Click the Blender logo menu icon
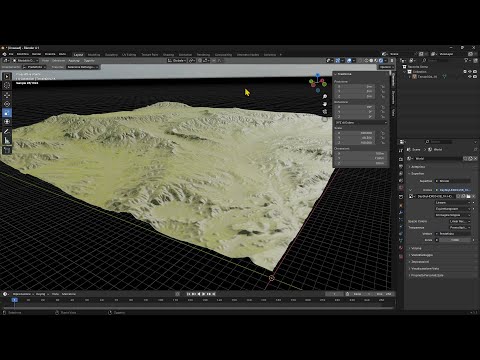This screenshot has height=360, width=480. point(4,54)
